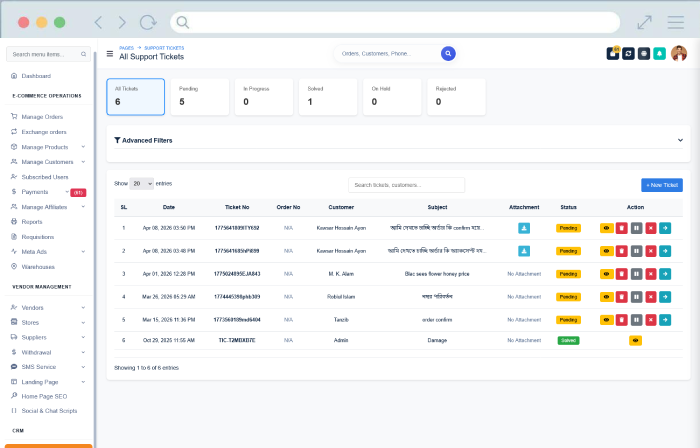Open the Show entries count dropdown

141,184
